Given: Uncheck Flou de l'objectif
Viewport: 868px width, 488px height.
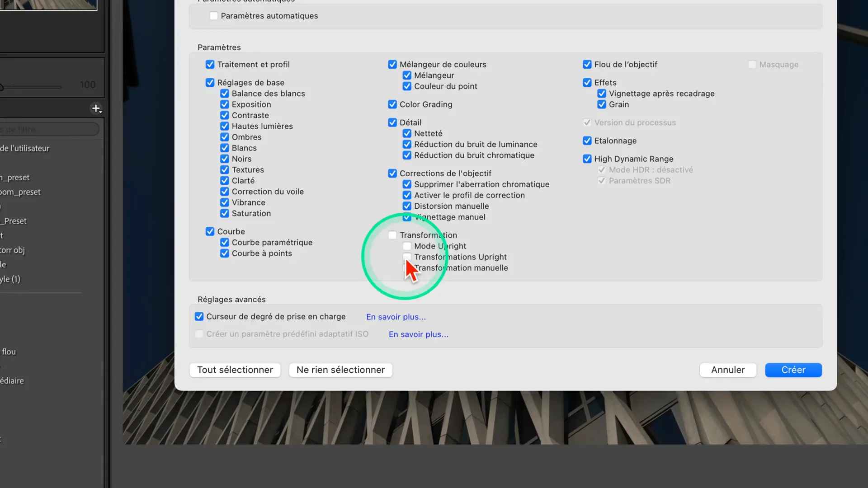Looking at the screenshot, I should pyautogui.click(x=587, y=65).
